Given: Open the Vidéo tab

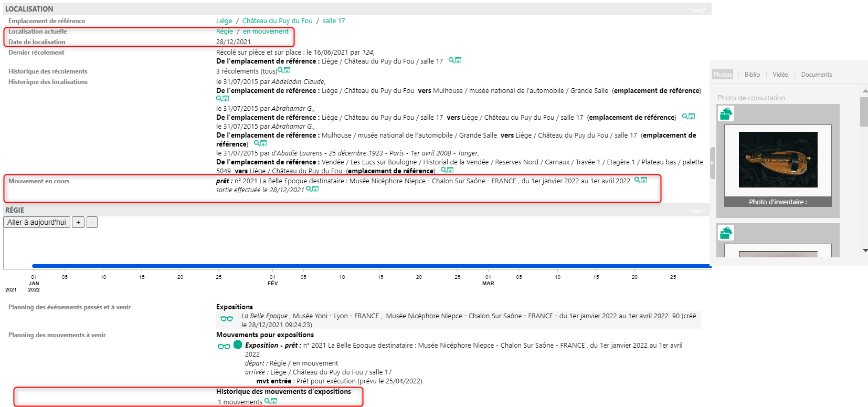Looking at the screenshot, I should pyautogui.click(x=780, y=75).
